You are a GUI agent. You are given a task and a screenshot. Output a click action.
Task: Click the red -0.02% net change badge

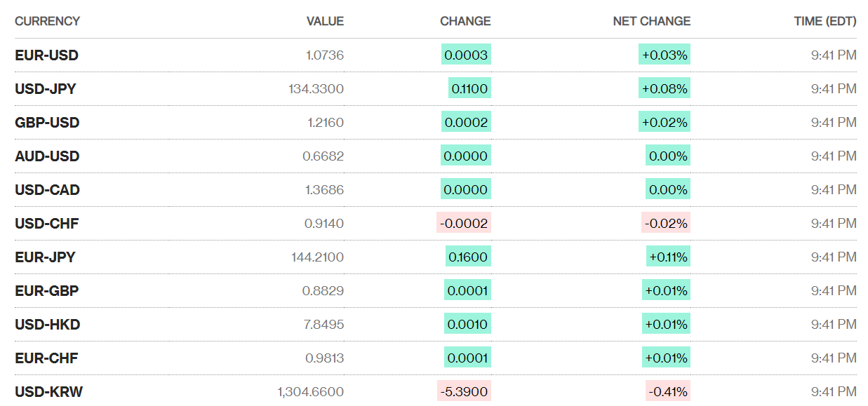pos(666,224)
